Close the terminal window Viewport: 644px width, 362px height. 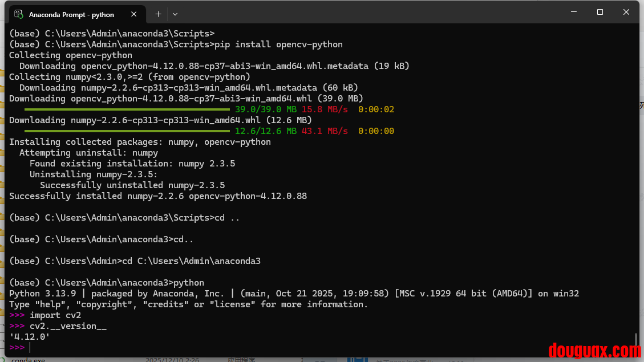click(x=626, y=13)
